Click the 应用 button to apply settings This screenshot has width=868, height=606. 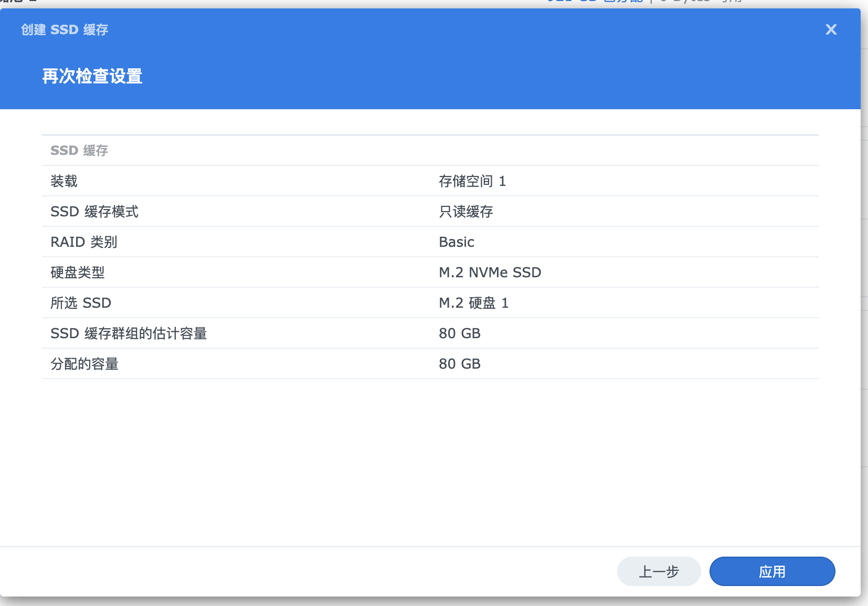tap(772, 571)
